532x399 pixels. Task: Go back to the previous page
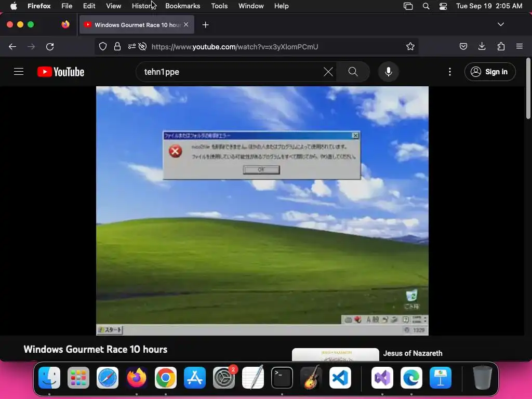(x=12, y=46)
